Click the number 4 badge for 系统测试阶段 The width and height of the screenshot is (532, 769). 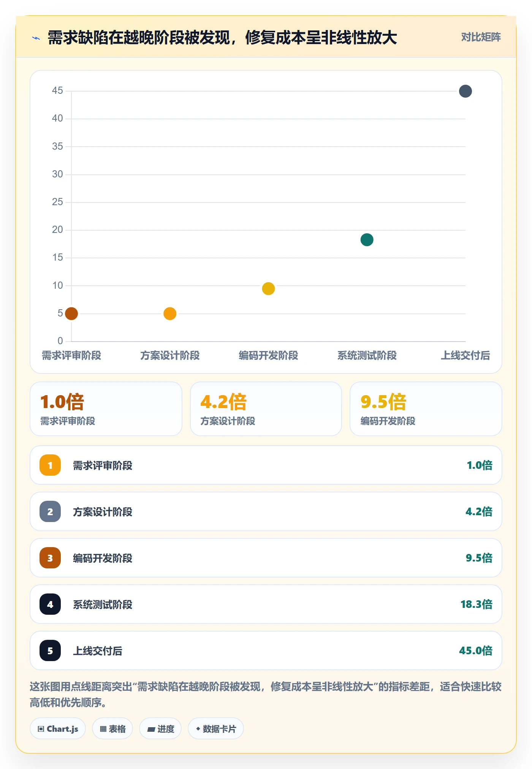[50, 604]
